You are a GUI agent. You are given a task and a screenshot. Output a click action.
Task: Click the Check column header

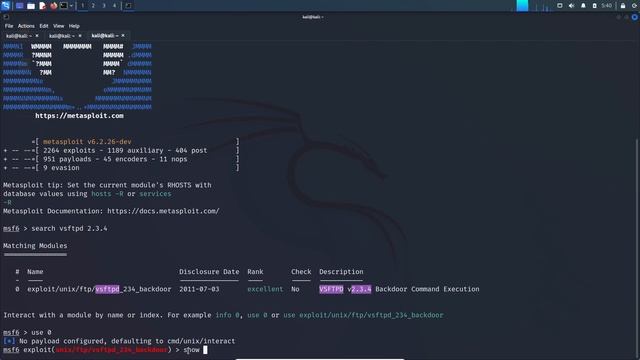point(301,272)
